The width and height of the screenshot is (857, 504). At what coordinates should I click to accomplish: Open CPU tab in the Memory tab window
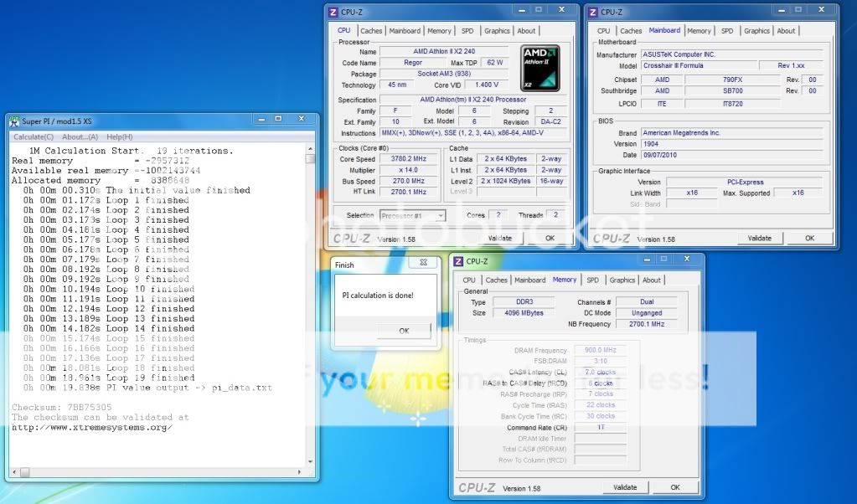coord(469,280)
